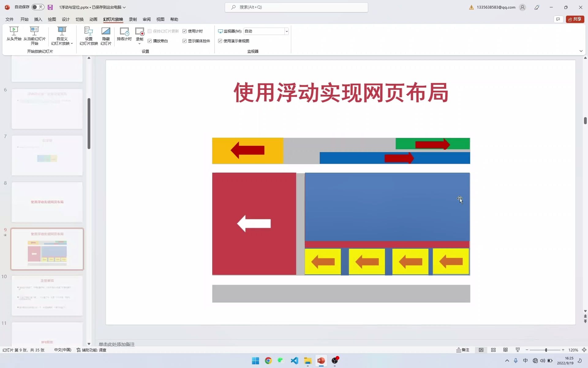Screen dimensions: 588x368
Task: Toggle the AutoSave switch
Action: (x=38, y=7)
